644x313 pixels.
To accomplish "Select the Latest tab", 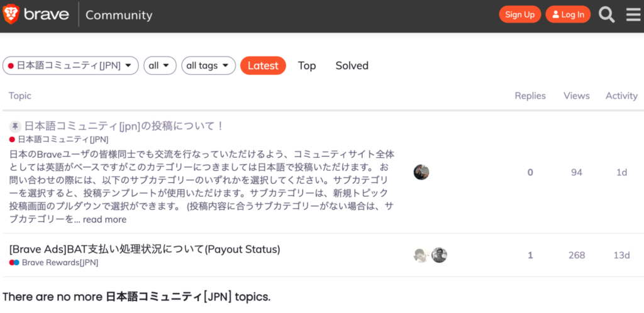I will [263, 65].
